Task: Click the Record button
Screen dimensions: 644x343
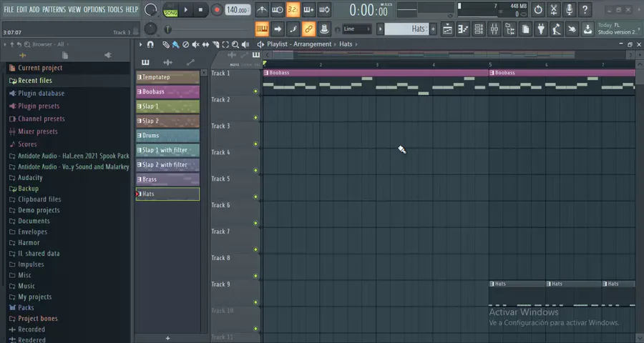Action: pyautogui.click(x=216, y=10)
